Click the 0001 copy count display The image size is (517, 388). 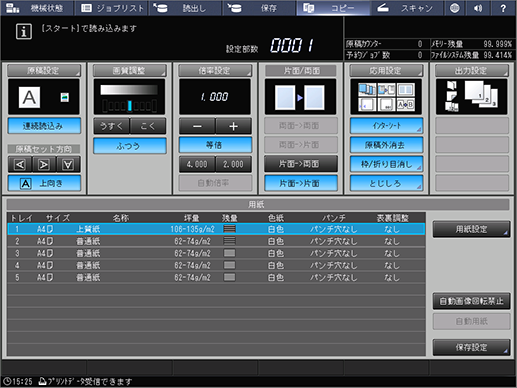click(x=292, y=45)
